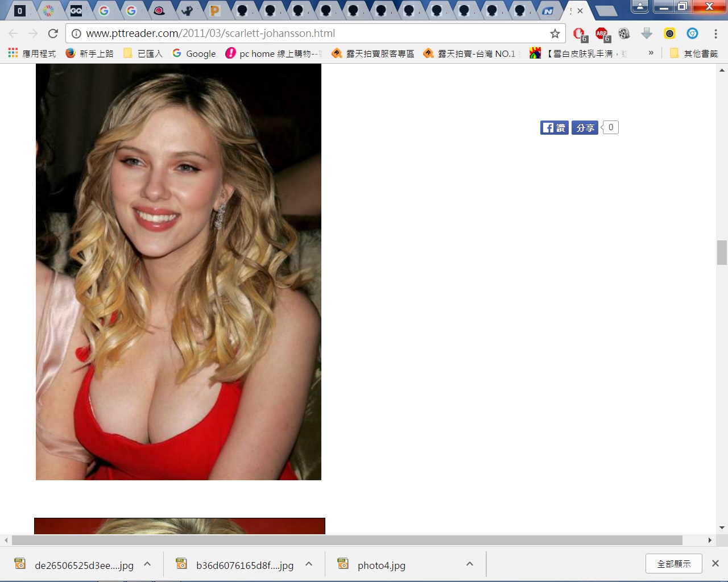
Task: Click 全部顯示 to show all downloads
Action: (x=674, y=564)
